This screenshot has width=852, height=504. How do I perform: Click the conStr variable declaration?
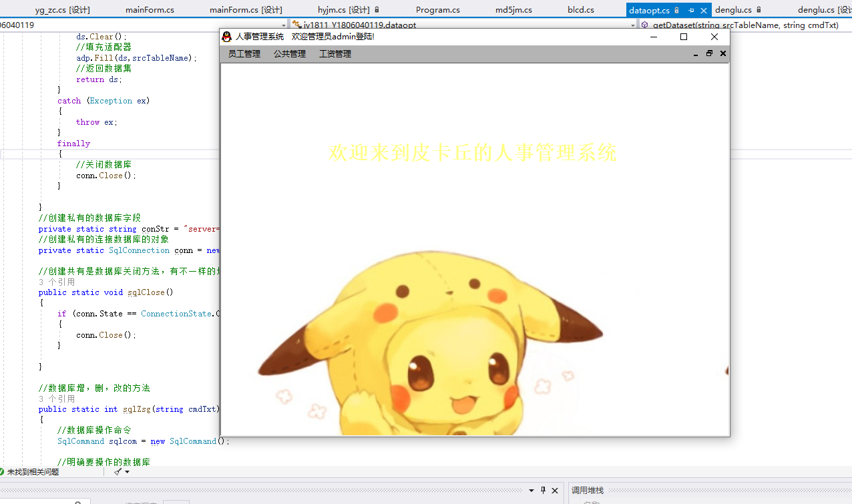(x=155, y=229)
